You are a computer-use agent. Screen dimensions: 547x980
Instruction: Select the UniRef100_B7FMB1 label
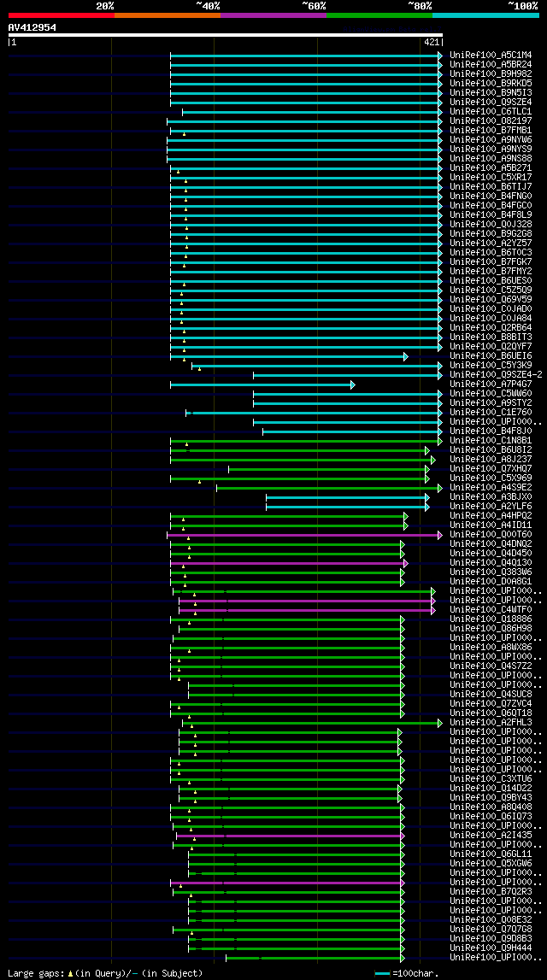(x=491, y=130)
